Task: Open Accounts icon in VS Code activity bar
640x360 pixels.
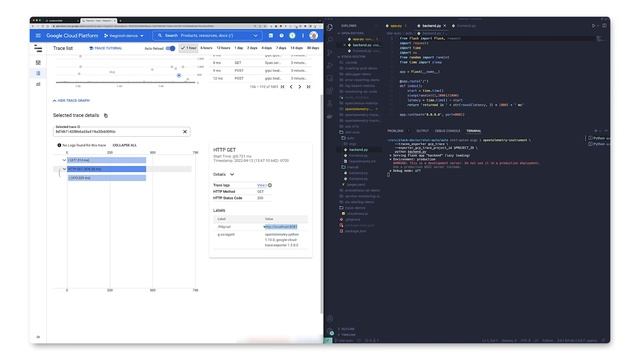Action: pos(330,319)
